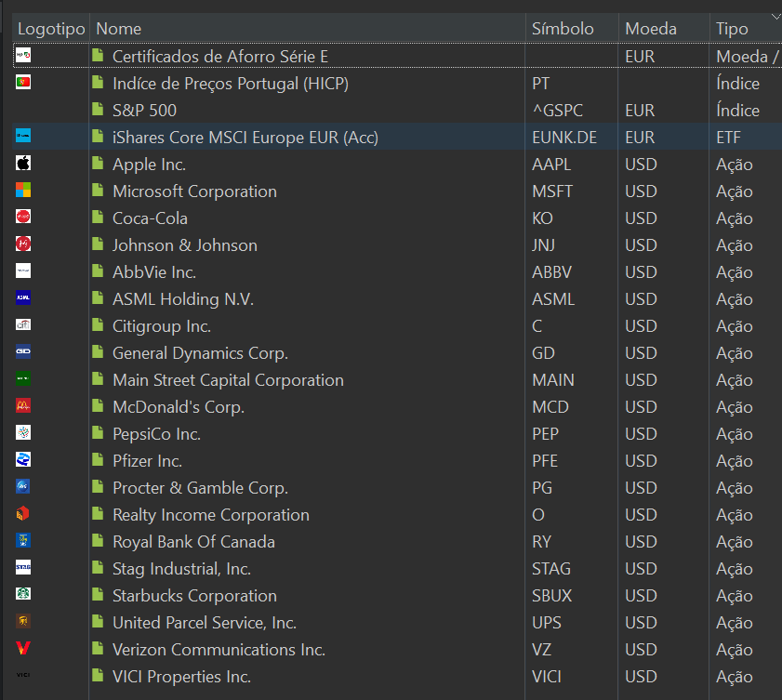Select the Procter & Gamble Corp. name
Image resolution: width=782 pixels, height=700 pixels.
click(201, 488)
